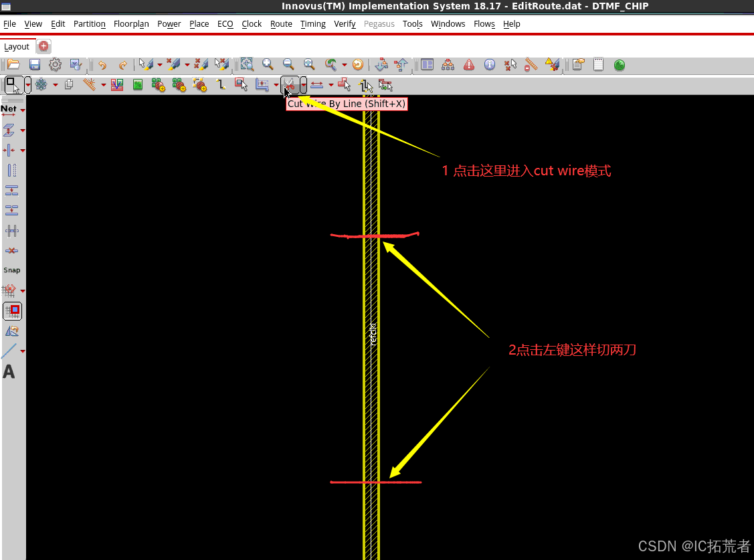Image resolution: width=754 pixels, height=560 pixels.
Task: Click the clear ruler icon
Action: tap(531, 64)
